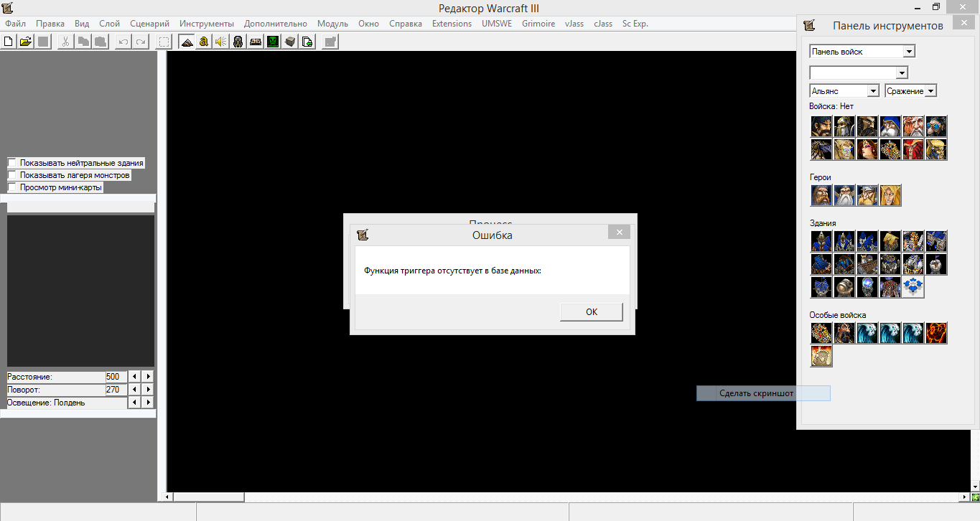The width and height of the screenshot is (980, 521).
Task: Open the Файл menu
Action: 15,24
